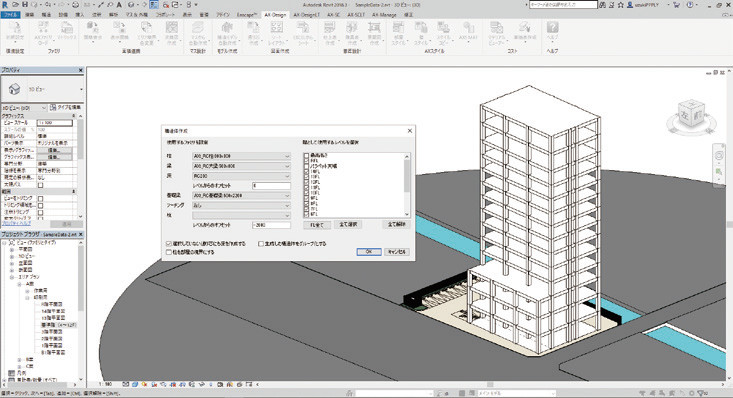733x398 pixels.
Task: Collapse the エリア プラン node in Project Browser
Action: 12,277
